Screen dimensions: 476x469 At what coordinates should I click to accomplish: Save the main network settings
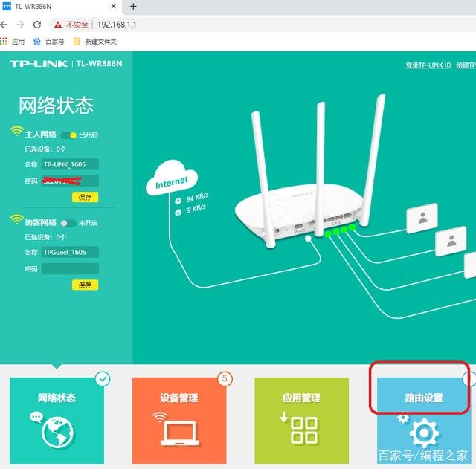tap(85, 197)
